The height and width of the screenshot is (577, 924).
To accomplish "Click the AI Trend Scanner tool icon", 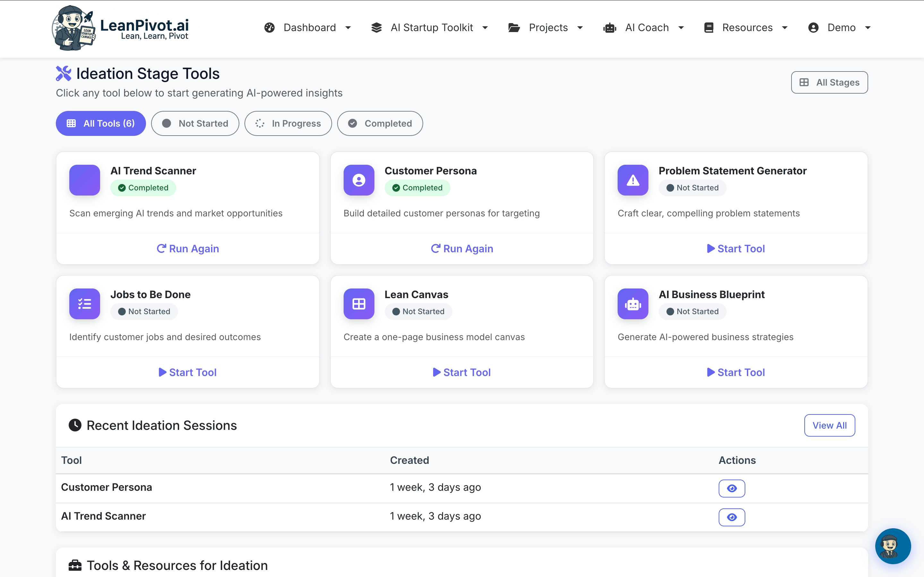I will [84, 180].
